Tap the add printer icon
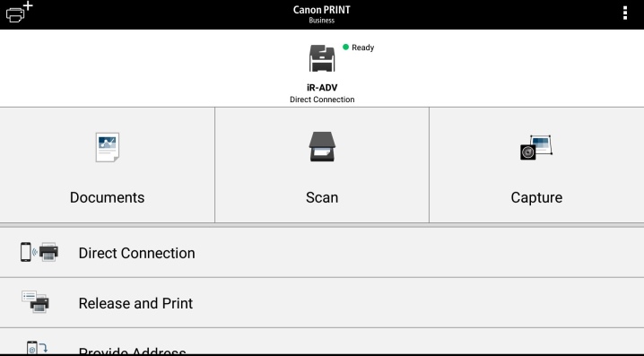644x356 pixels. tap(20, 13)
